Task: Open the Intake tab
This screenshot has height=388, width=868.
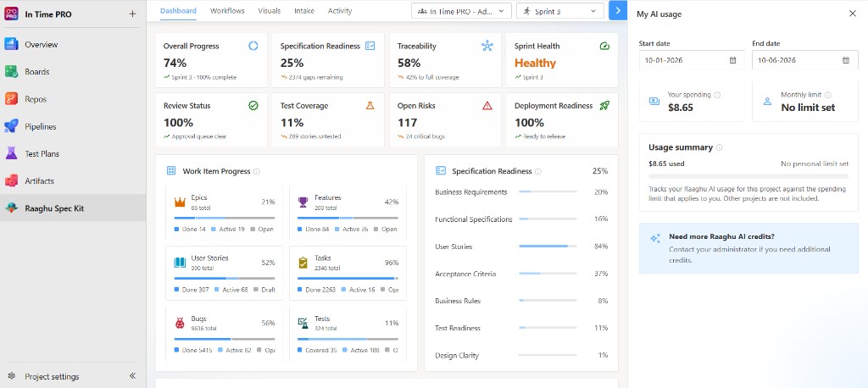Action: (304, 10)
